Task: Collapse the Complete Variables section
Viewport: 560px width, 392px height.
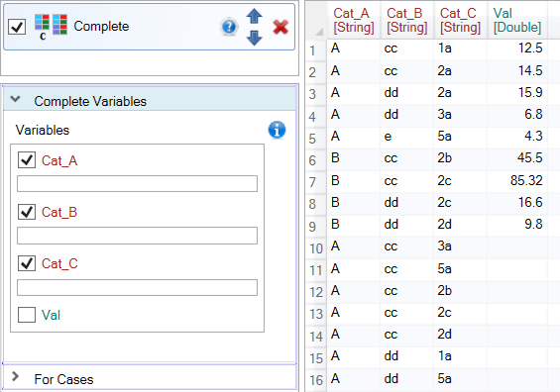Action: pos(15,99)
